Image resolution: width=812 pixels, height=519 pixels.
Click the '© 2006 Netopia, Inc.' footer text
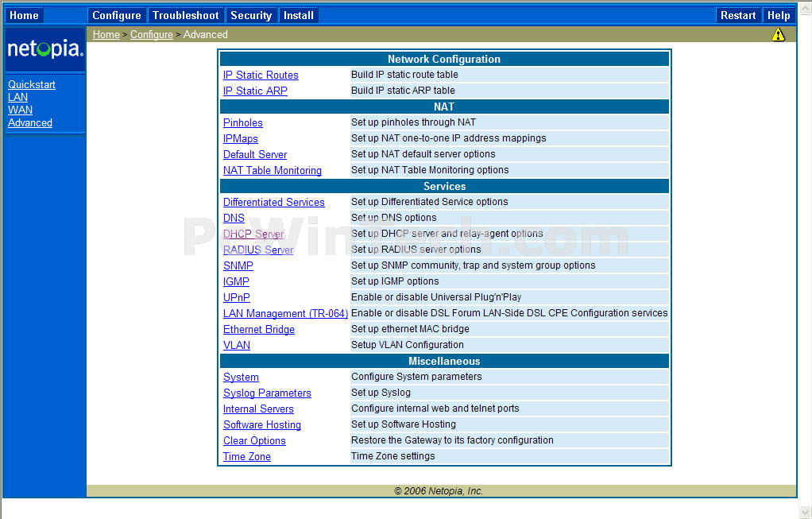(439, 491)
